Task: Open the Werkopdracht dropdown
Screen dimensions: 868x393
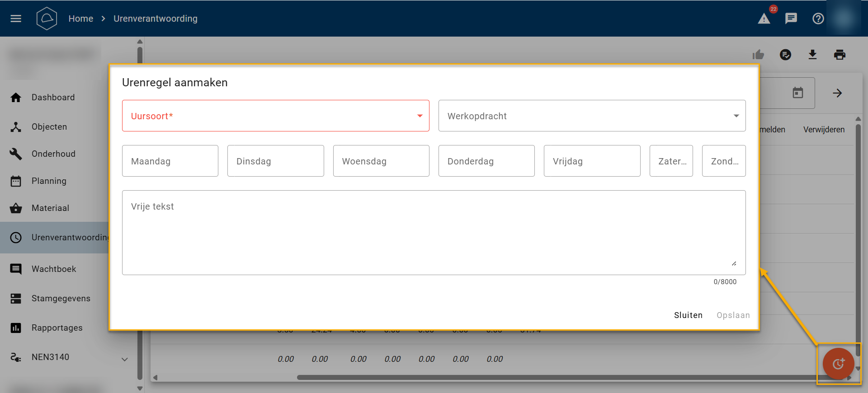Action: (x=592, y=116)
